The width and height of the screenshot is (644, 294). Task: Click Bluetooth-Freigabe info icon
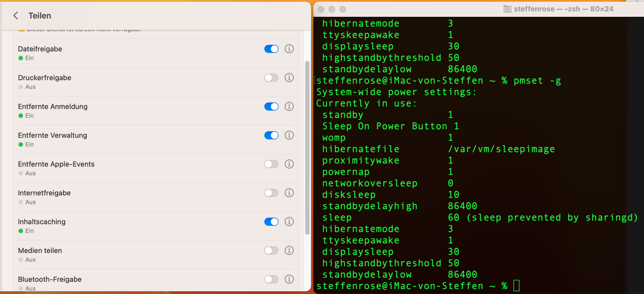point(289,279)
